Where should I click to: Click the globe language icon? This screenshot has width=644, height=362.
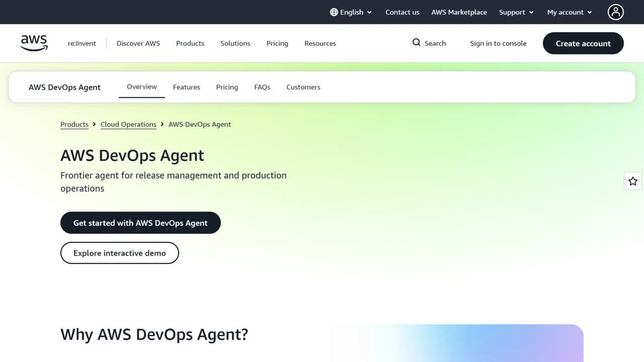click(x=334, y=12)
